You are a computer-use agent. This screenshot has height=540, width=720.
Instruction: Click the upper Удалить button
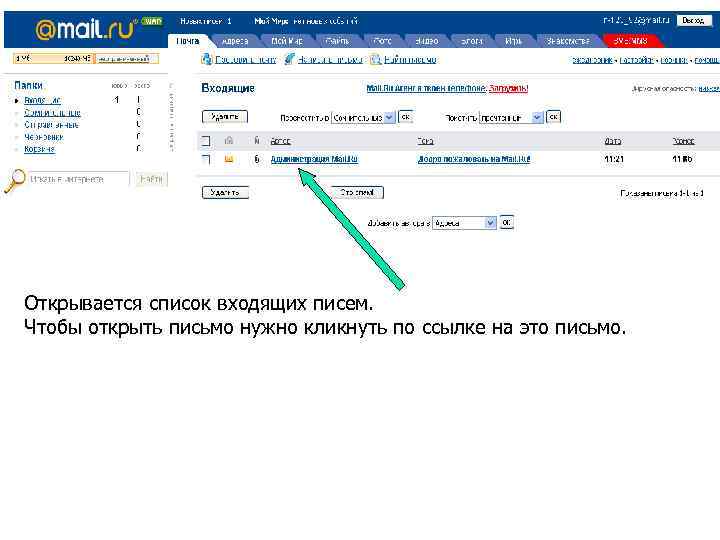(225, 117)
